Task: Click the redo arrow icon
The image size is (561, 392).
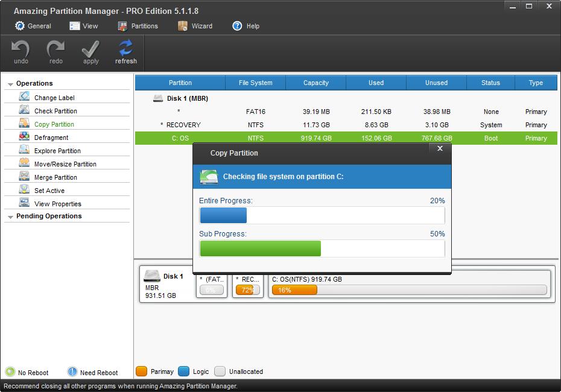Action: point(56,48)
